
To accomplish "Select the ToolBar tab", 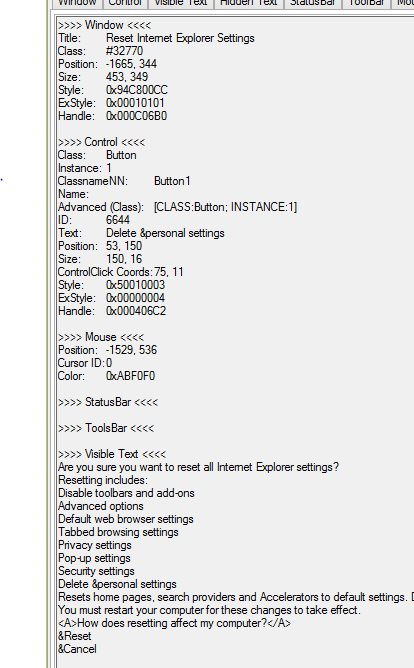I will click(x=367, y=3).
